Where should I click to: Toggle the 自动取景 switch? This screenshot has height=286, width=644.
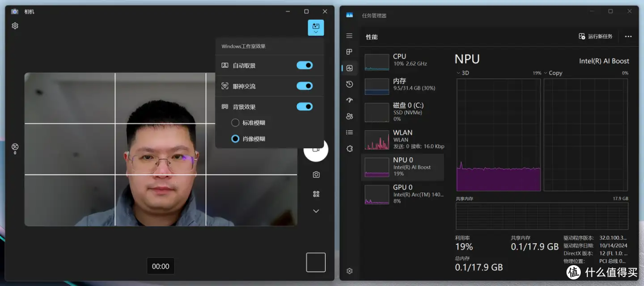[x=304, y=65]
